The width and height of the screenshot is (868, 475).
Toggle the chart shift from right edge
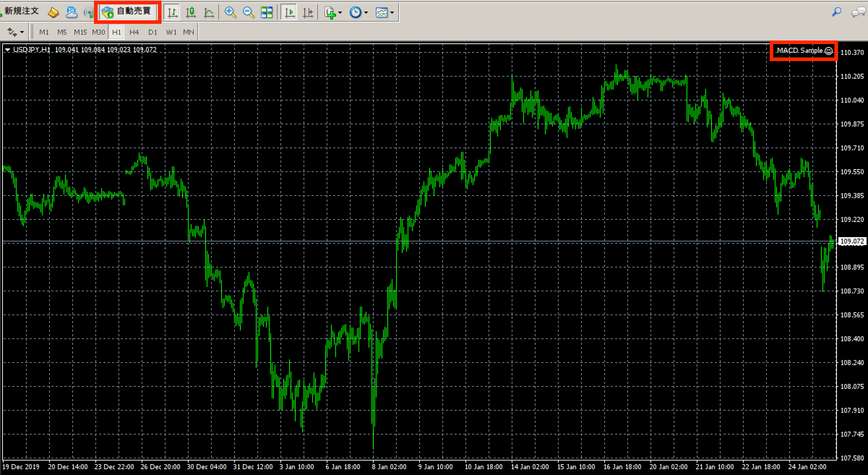308,12
